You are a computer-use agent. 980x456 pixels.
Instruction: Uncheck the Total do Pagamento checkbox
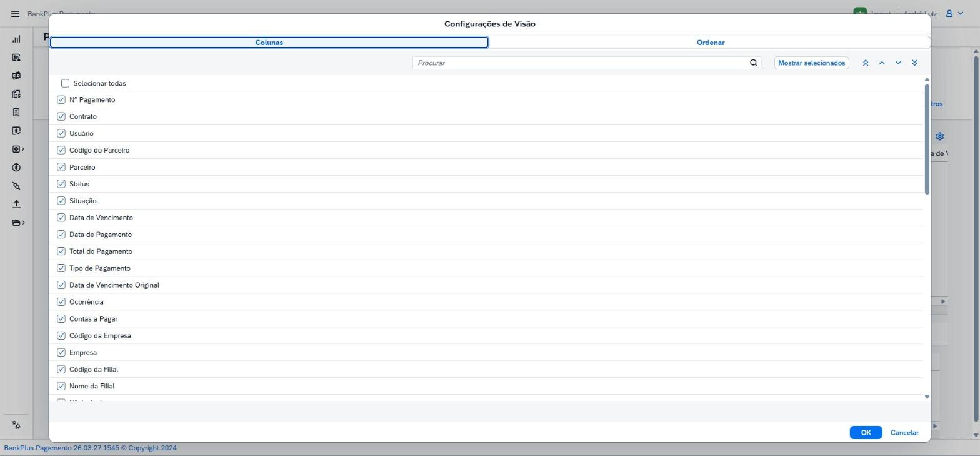[x=61, y=251]
